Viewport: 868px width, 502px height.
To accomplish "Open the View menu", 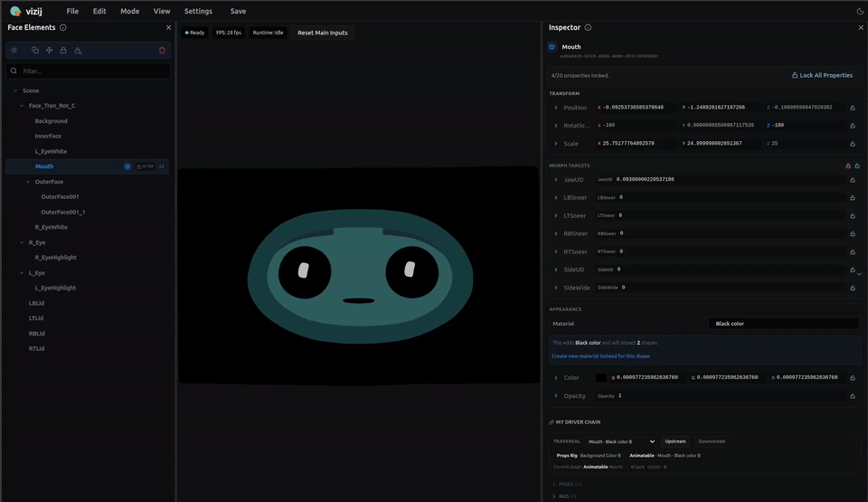I will (162, 11).
